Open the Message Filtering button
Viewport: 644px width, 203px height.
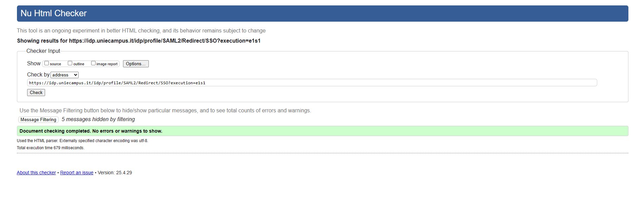point(38,119)
